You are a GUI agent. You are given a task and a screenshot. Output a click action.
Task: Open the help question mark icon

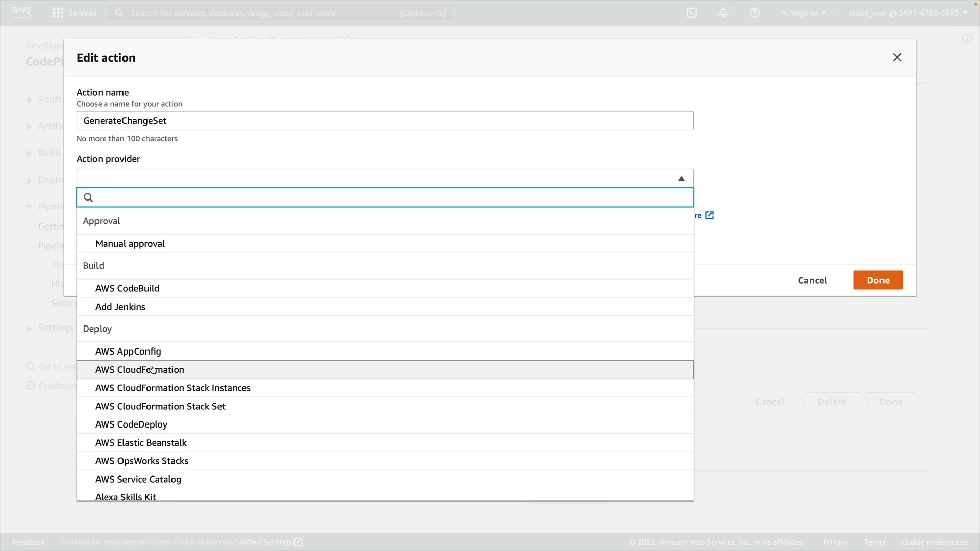(x=754, y=13)
